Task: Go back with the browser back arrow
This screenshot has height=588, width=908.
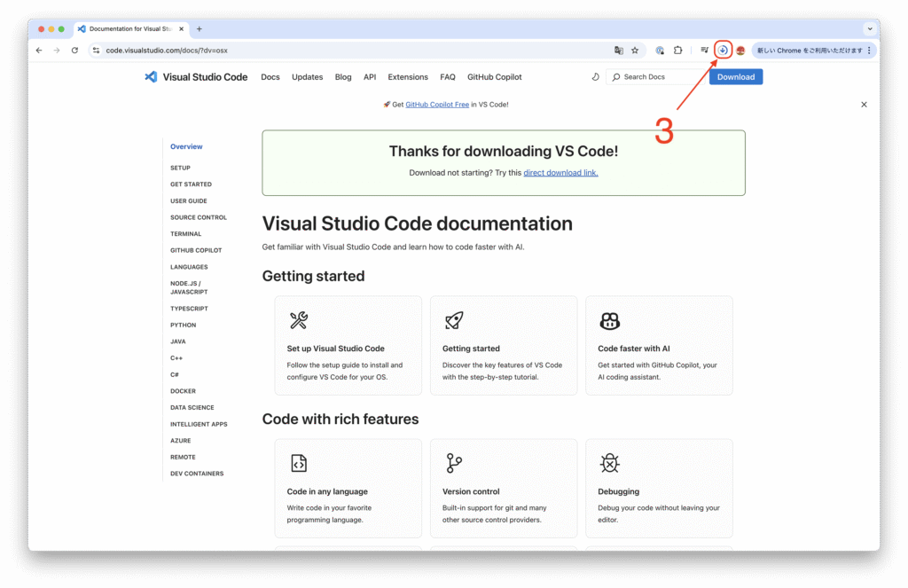Action: point(39,51)
